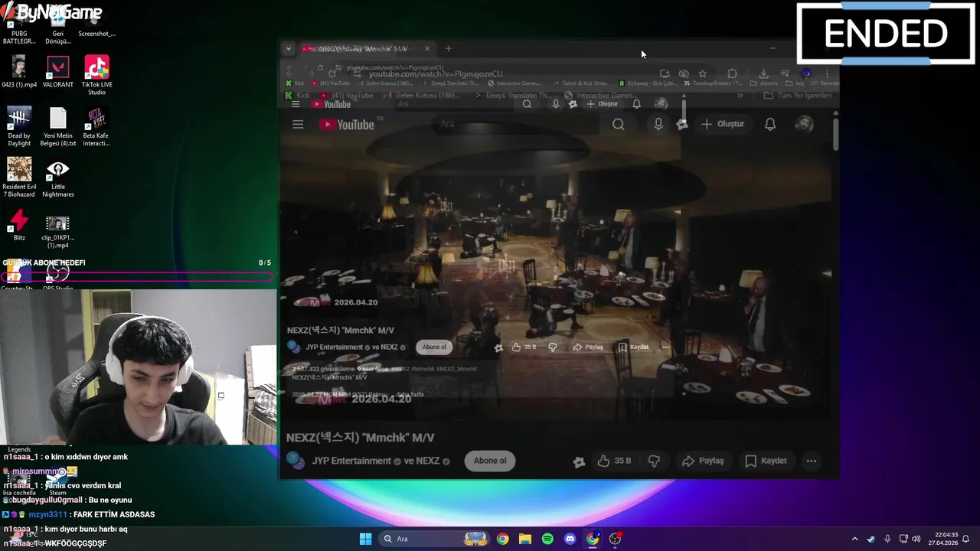Image resolution: width=980 pixels, height=551 pixels.
Task: Expand the hidden bookmarks double chevron
Action: point(740,96)
